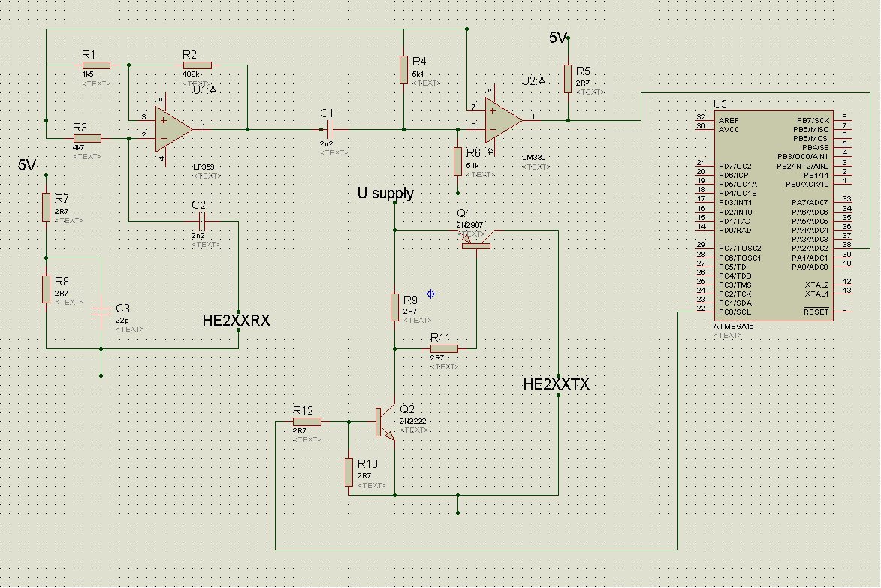The image size is (881, 588).
Task: Click the HE2XXRX terminal label
Action: (x=236, y=321)
